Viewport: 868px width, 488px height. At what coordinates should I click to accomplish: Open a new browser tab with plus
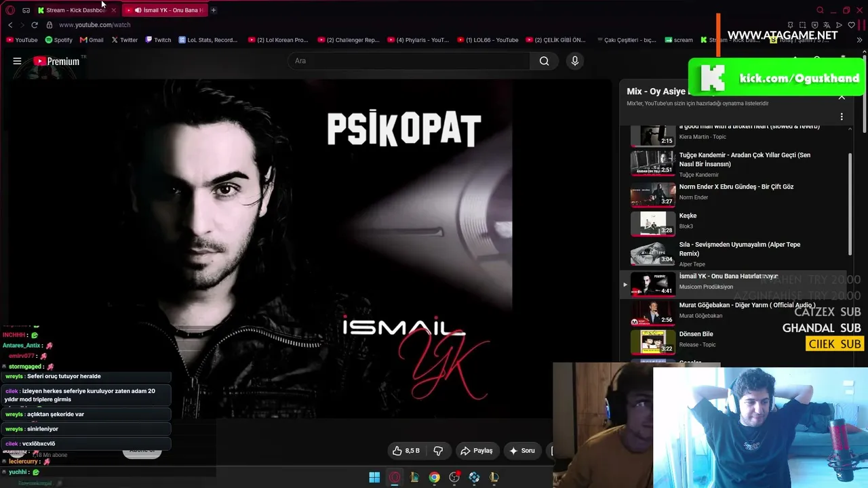214,10
